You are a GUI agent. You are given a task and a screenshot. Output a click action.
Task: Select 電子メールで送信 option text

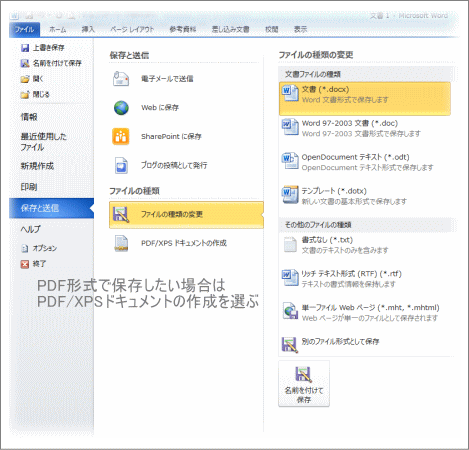pyautogui.click(x=167, y=79)
